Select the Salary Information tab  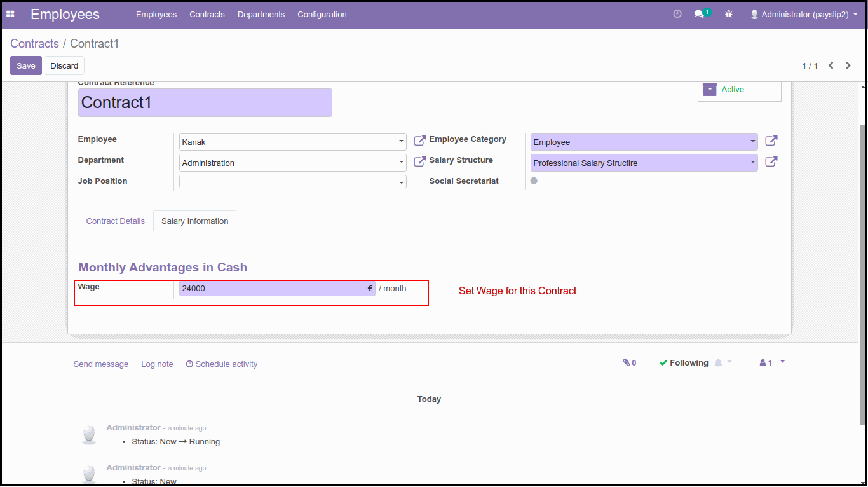click(x=194, y=221)
